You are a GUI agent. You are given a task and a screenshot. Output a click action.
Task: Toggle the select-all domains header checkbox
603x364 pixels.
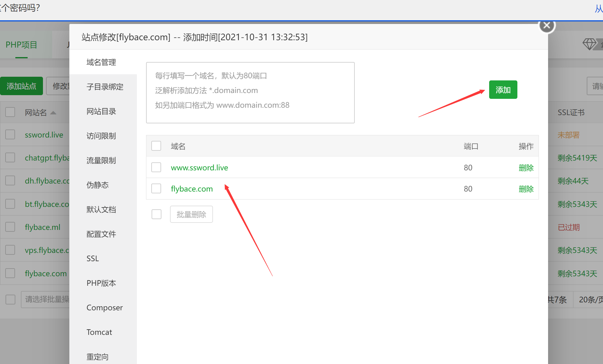click(156, 146)
